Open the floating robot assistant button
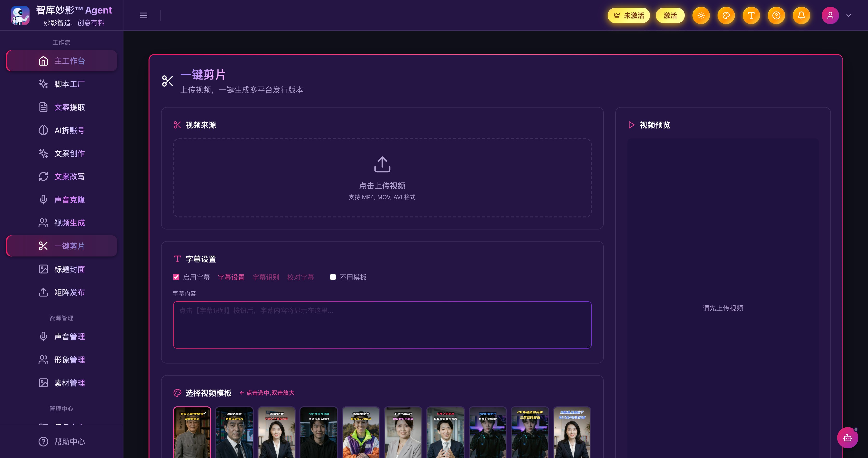The width and height of the screenshot is (868, 458). coord(848,438)
